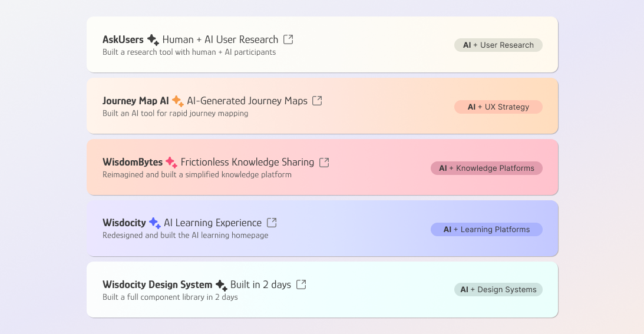The height and width of the screenshot is (334, 644).
Task: Open the Wisdocity AI Learning external link icon
Action: (x=272, y=223)
